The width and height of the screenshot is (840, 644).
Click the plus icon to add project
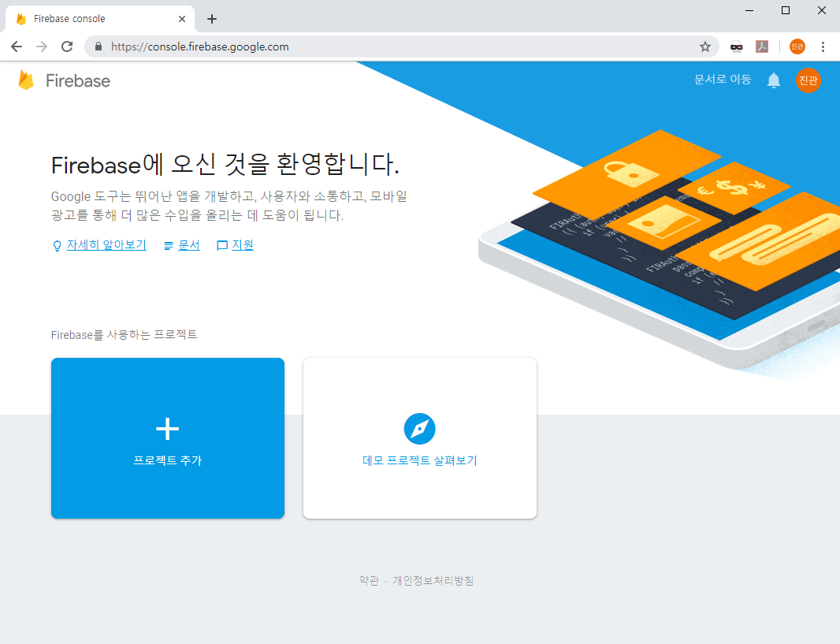click(x=167, y=429)
